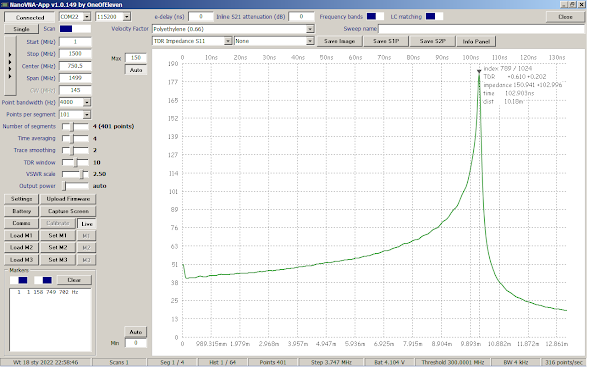
Task: Click the Load M2 button
Action: pos(21,248)
